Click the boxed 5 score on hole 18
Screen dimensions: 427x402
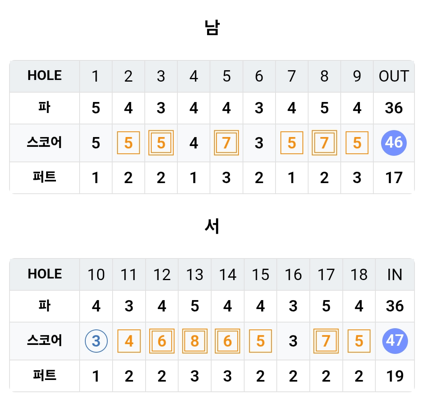coord(359,341)
